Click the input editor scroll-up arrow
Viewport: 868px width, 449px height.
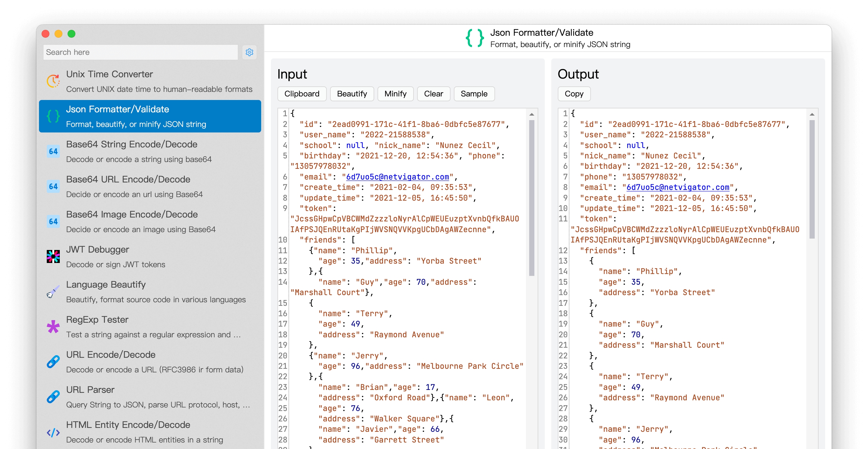tap(531, 115)
